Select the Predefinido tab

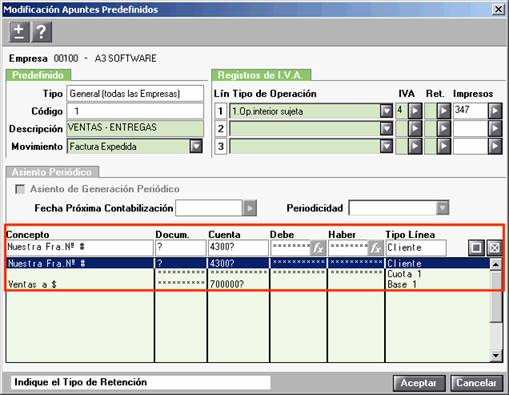point(38,75)
